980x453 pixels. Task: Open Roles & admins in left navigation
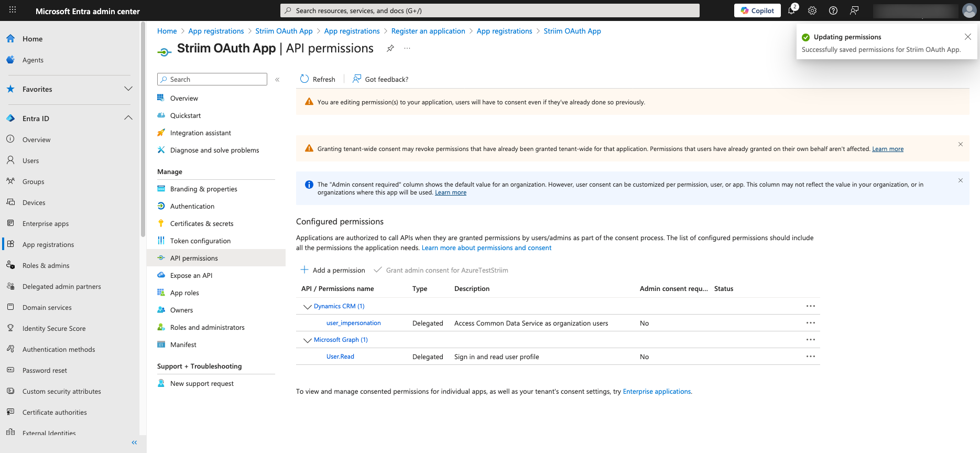[x=46, y=265]
